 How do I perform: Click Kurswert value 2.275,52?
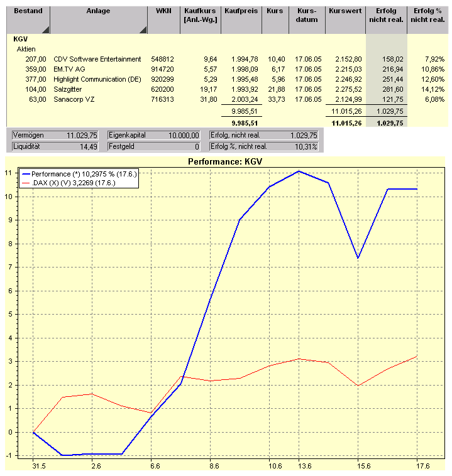click(x=349, y=89)
